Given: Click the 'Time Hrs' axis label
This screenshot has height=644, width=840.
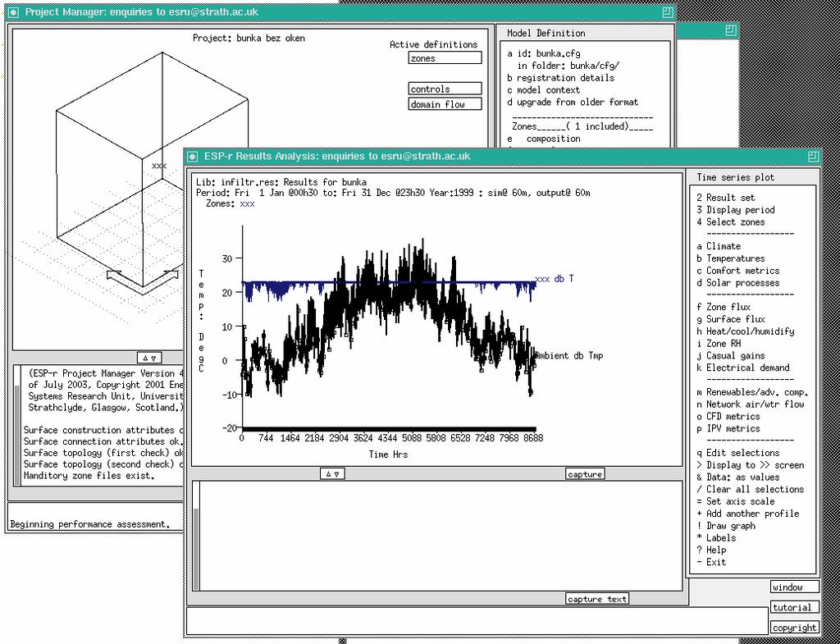Looking at the screenshot, I should coord(388,454).
